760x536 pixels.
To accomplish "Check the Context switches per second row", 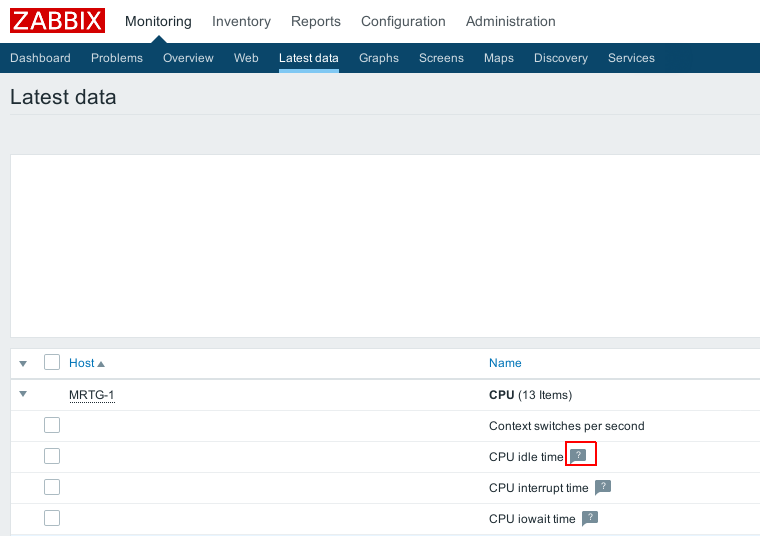I will (52, 425).
